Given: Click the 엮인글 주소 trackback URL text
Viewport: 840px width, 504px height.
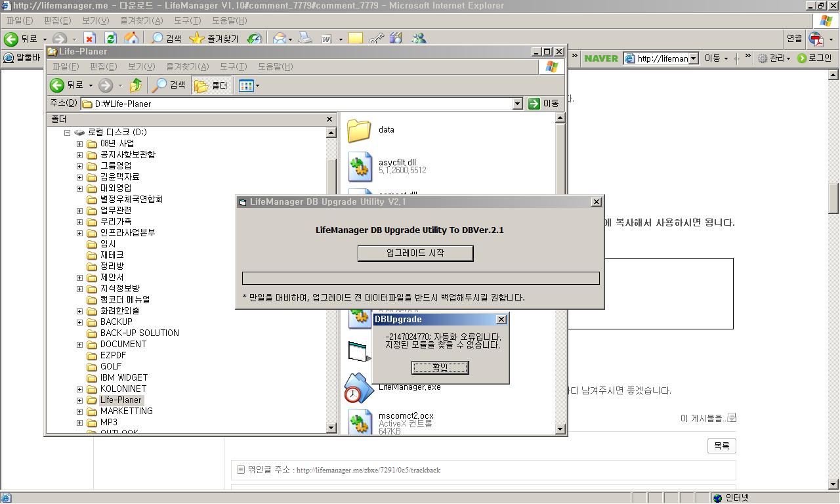Looking at the screenshot, I should [368, 471].
